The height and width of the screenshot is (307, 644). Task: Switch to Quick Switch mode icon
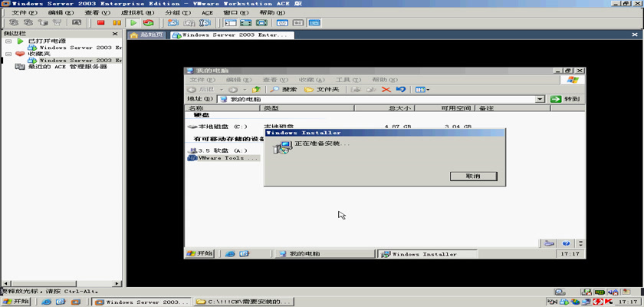(245, 22)
